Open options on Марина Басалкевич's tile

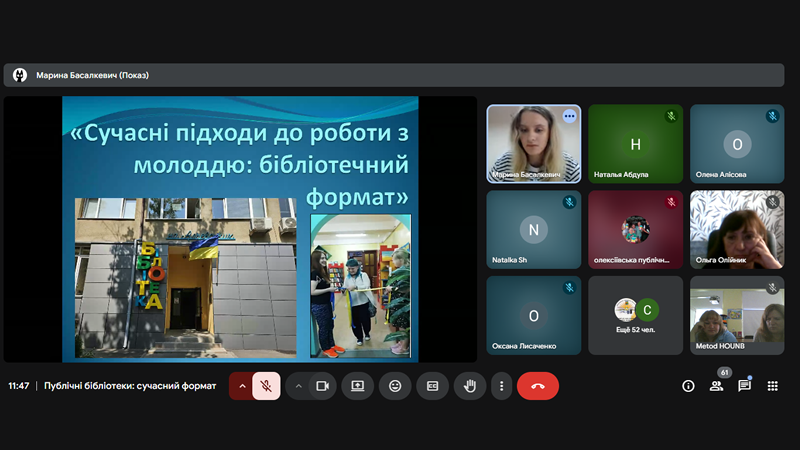(x=569, y=116)
